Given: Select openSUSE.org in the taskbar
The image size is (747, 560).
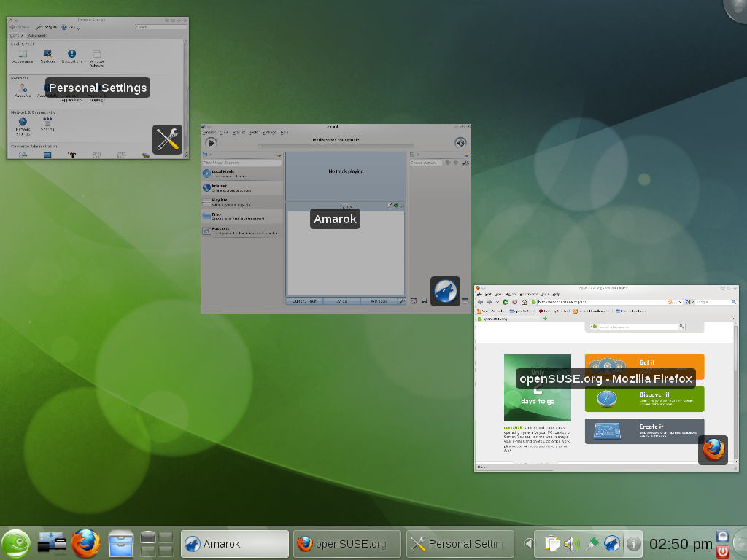Looking at the screenshot, I should pos(347,543).
